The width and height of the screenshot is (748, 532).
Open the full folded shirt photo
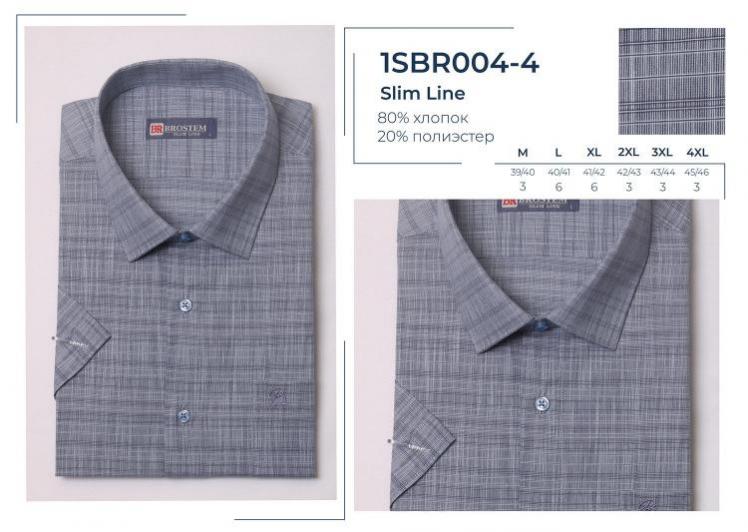click(x=181, y=263)
